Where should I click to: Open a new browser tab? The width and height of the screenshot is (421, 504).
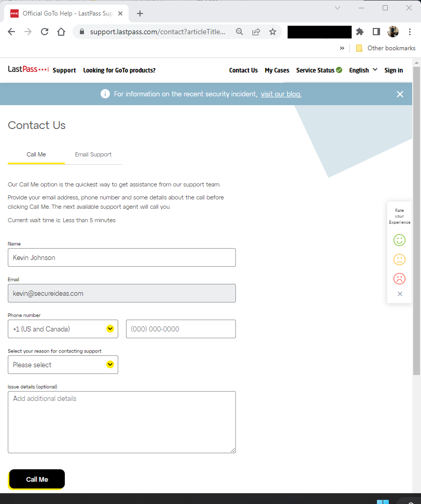(x=139, y=13)
